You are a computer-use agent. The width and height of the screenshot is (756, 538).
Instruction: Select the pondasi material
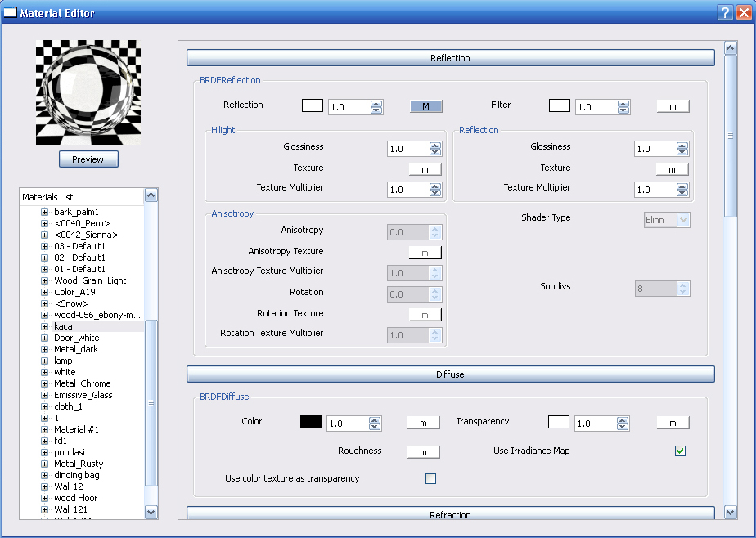pyautogui.click(x=70, y=452)
